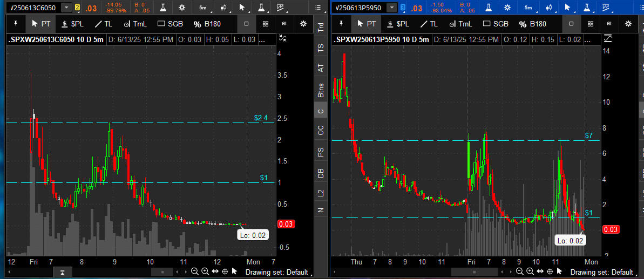Image resolution: width=644 pixels, height=279 pixels.
Task: Open the 5m timeframe selector on the left chart
Action: [x=202, y=8]
